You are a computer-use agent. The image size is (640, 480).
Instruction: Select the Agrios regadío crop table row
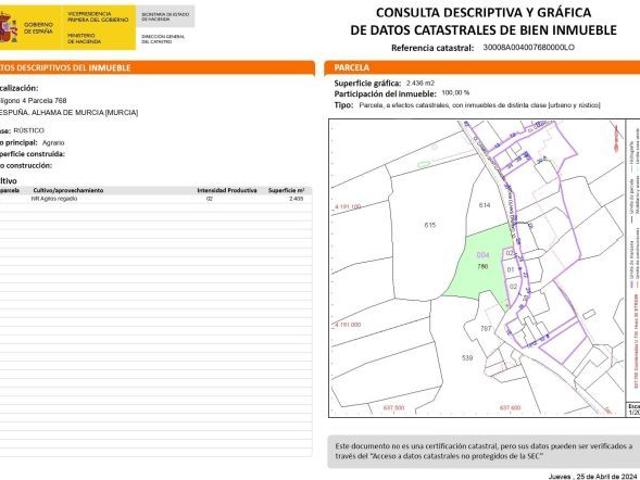coord(150,199)
